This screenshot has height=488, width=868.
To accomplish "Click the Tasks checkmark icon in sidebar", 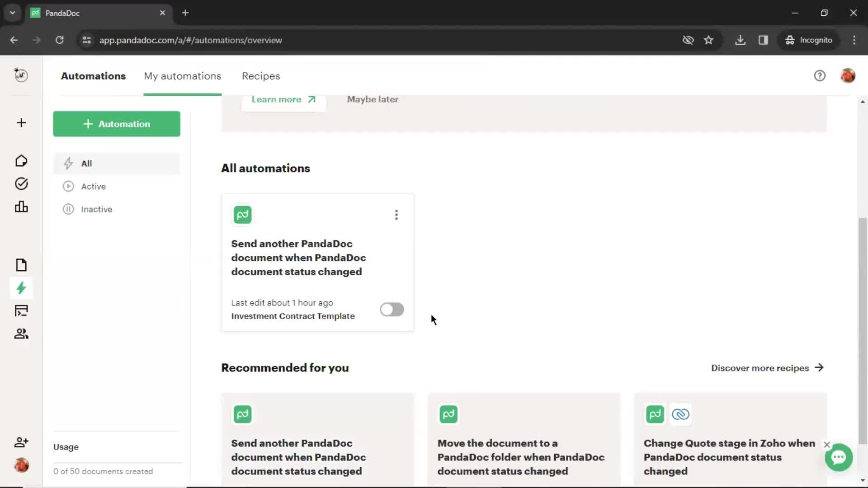I will tap(21, 183).
